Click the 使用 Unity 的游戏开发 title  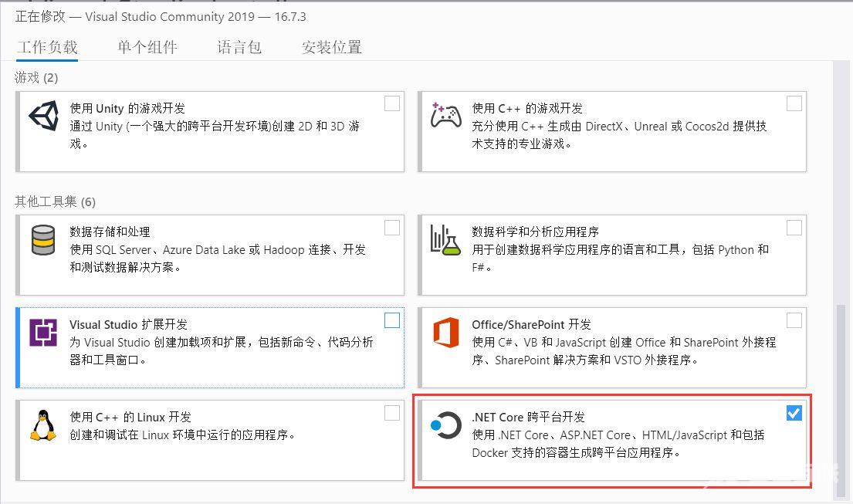(127, 108)
